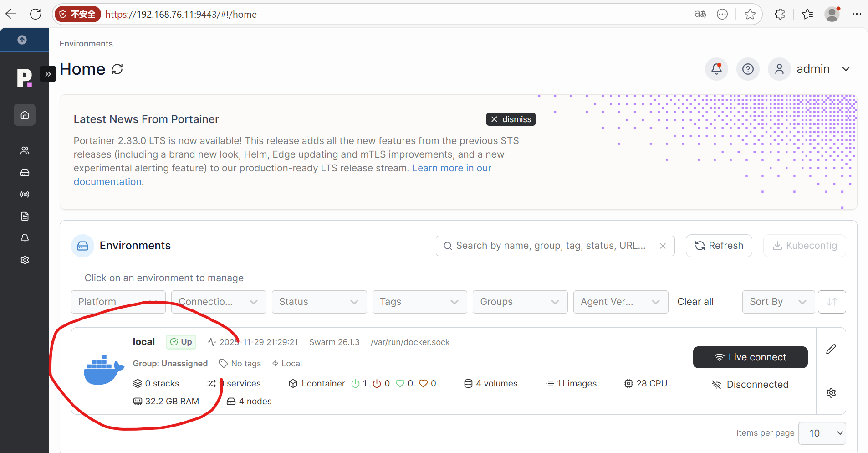Edit the local environment with pencil icon

click(x=831, y=349)
